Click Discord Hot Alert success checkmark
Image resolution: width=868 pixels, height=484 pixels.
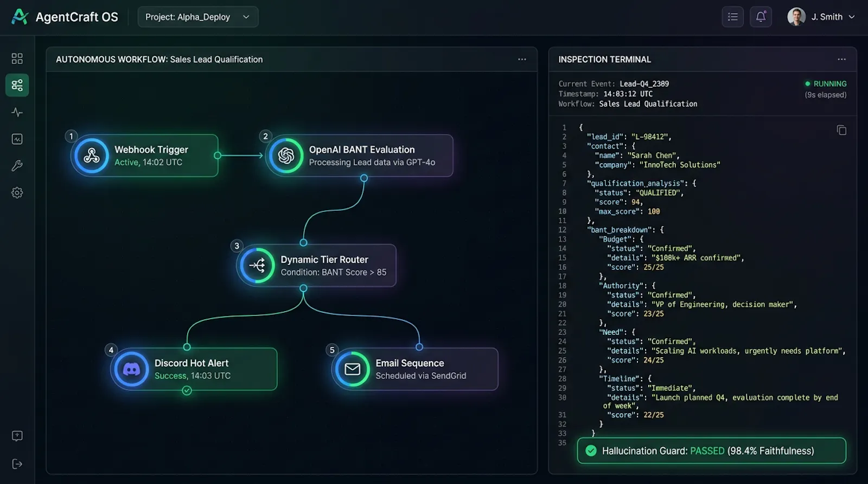(x=187, y=391)
